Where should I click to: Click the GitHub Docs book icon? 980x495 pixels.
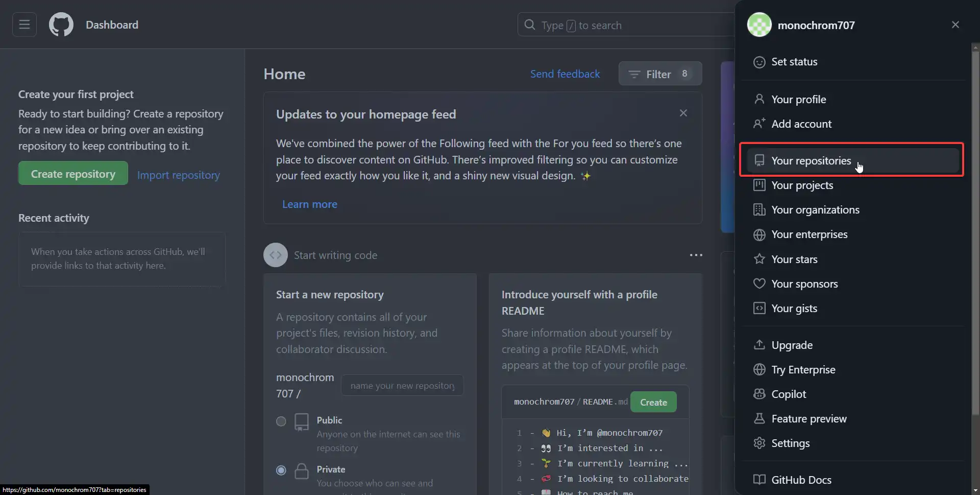point(759,480)
